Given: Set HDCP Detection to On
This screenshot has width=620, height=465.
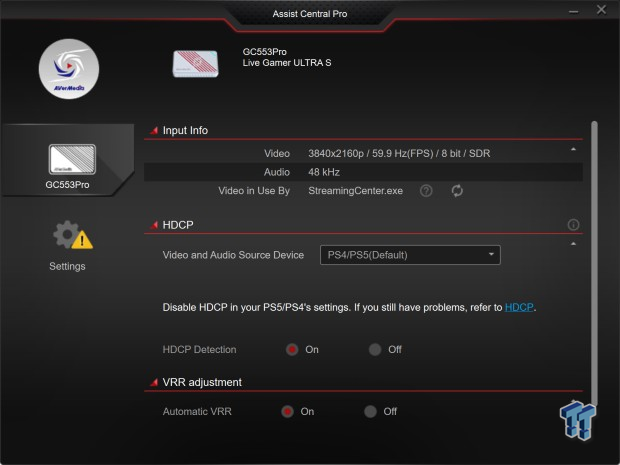Looking at the screenshot, I should (292, 350).
